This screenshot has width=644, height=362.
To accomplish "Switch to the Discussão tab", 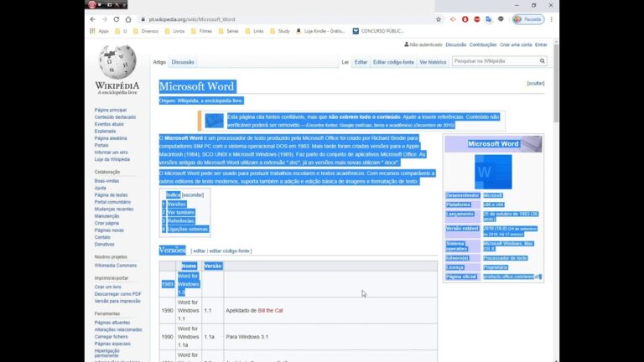I will (x=183, y=62).
